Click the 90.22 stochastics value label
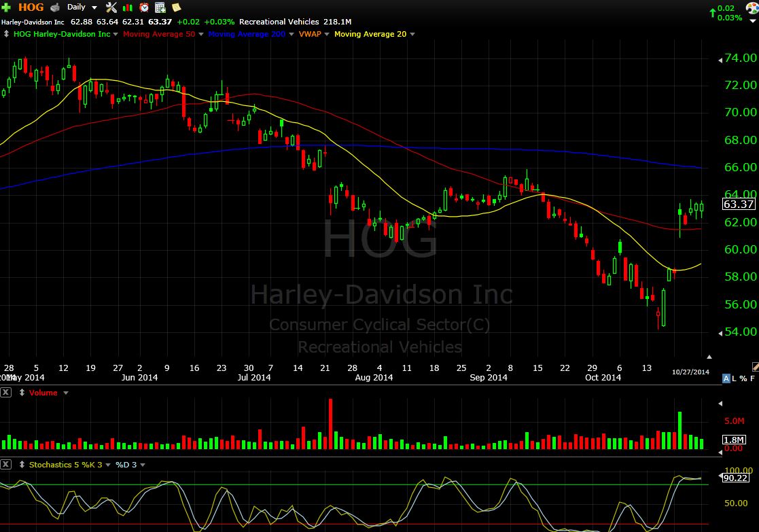The width and height of the screenshot is (759, 532). click(x=735, y=478)
